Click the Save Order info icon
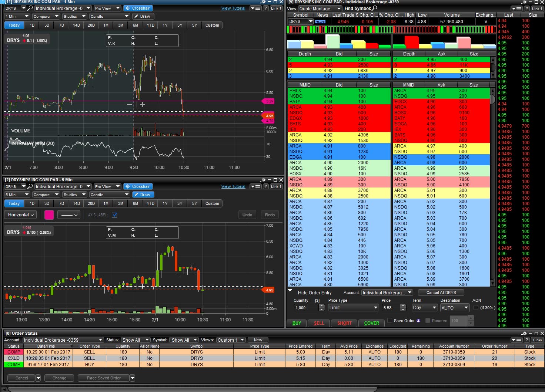This screenshot has width=545, height=392. (x=418, y=321)
